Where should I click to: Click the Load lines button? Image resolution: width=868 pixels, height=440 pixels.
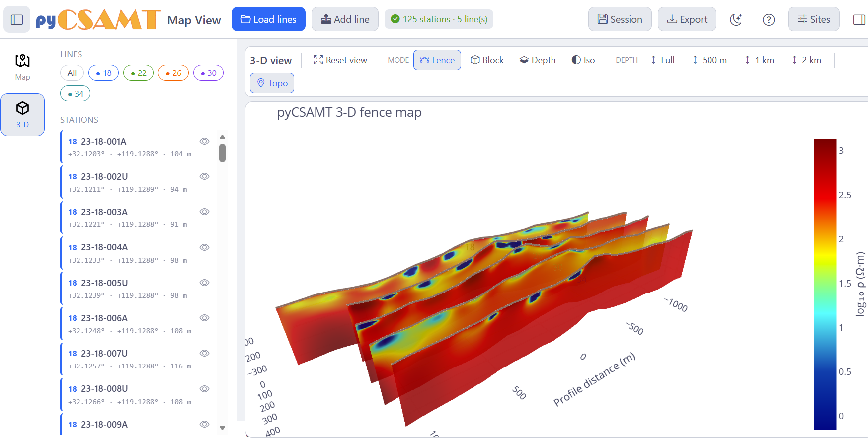(268, 19)
